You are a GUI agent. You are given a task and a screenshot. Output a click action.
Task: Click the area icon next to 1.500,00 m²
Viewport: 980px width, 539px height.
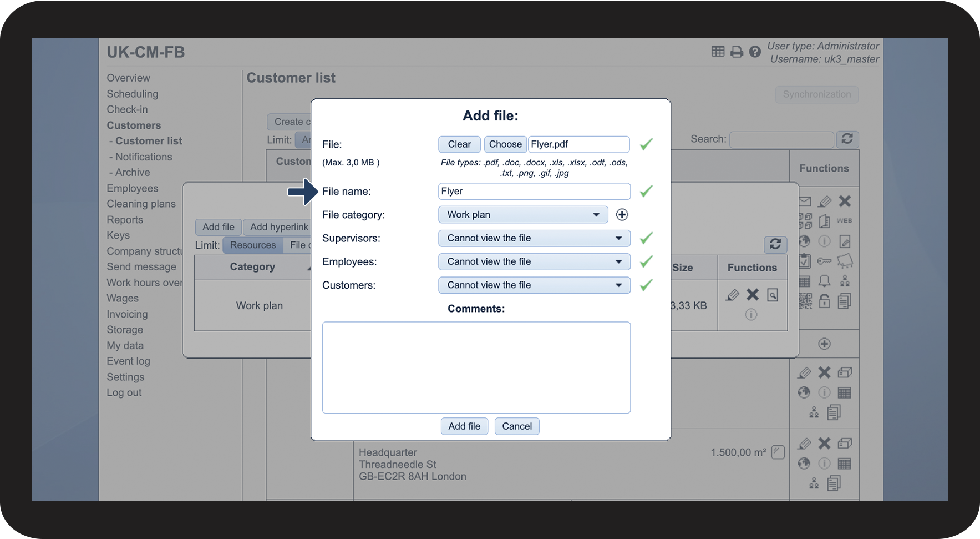(x=778, y=452)
